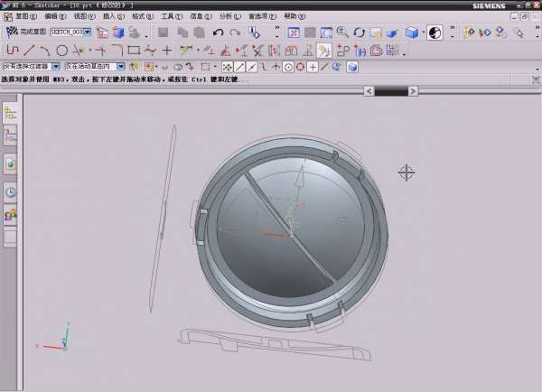Open the selection type filter dropdown

point(56,66)
